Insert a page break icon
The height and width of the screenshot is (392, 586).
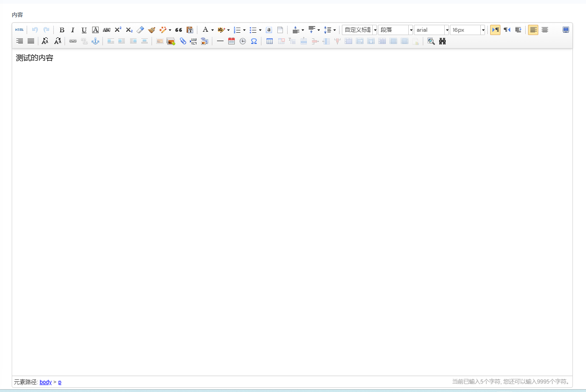click(193, 41)
